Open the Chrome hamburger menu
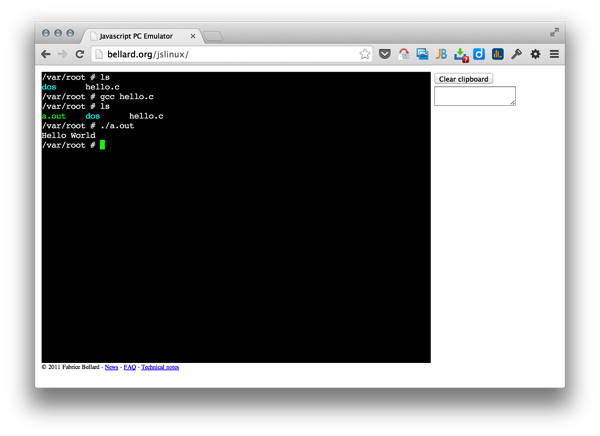The image size is (600, 436). coord(554,54)
